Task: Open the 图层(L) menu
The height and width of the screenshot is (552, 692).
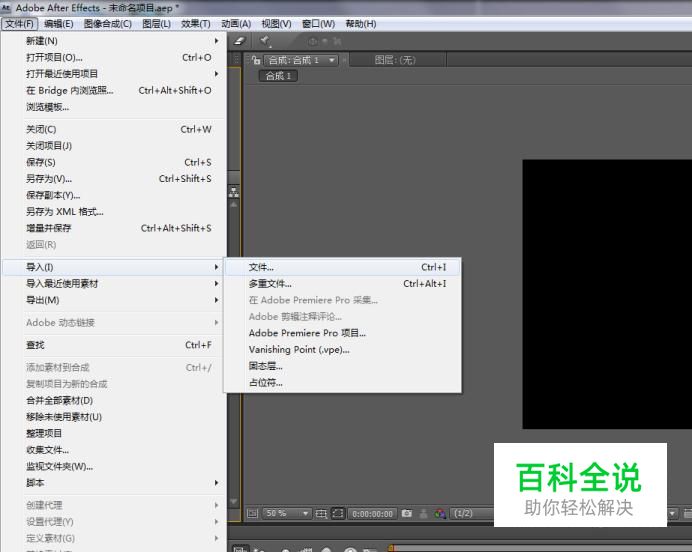Action: [156, 24]
